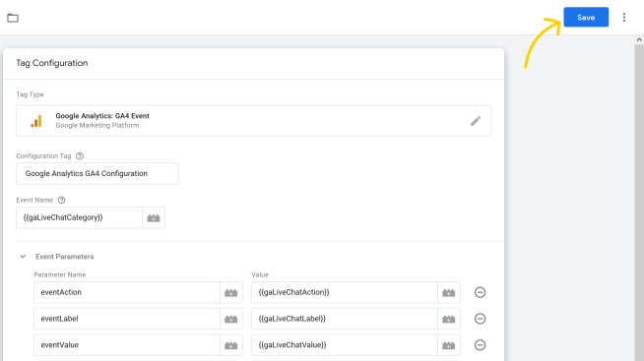Screen dimensions: 644x361
Task: Click the {{gaLiveChatValue}} value field
Action: 345,345
